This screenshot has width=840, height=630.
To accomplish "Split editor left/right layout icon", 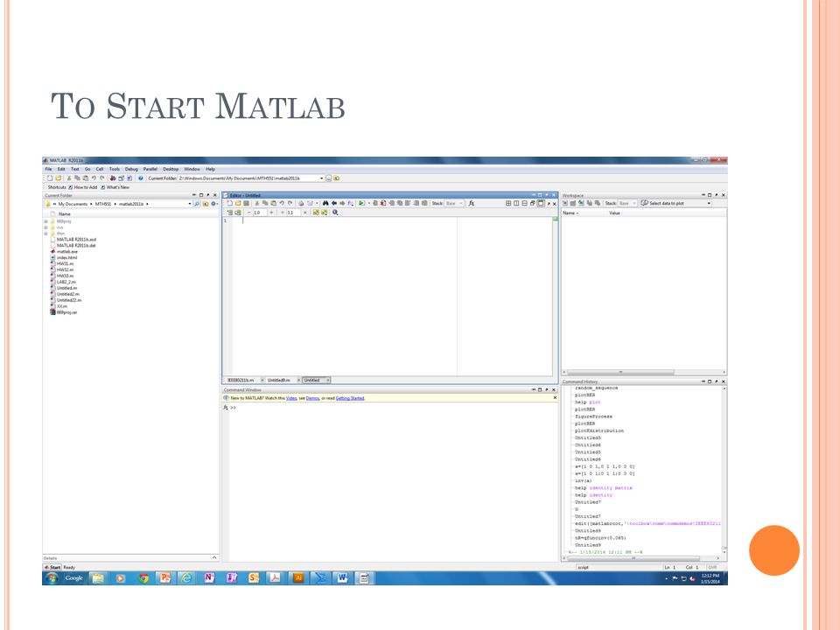I will point(516,203).
